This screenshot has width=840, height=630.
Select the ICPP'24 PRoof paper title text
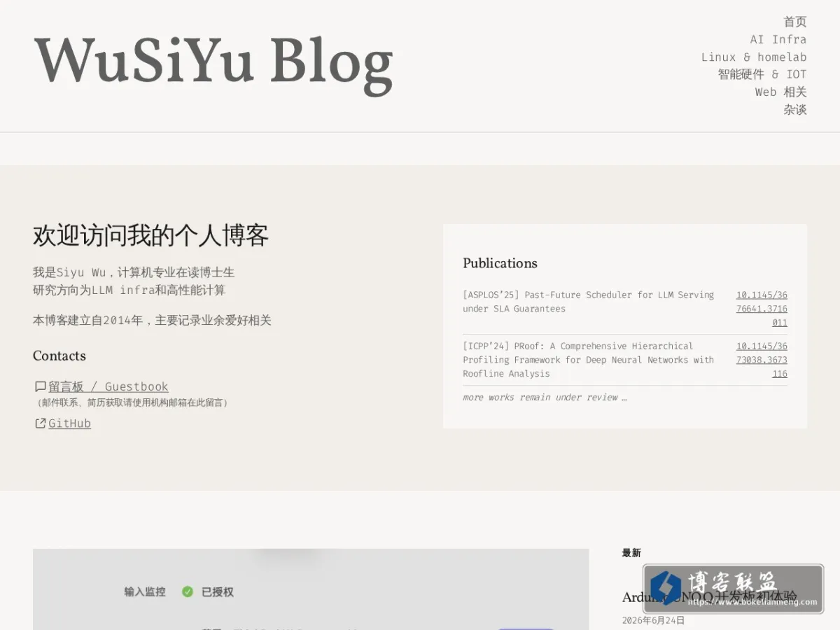pos(589,360)
